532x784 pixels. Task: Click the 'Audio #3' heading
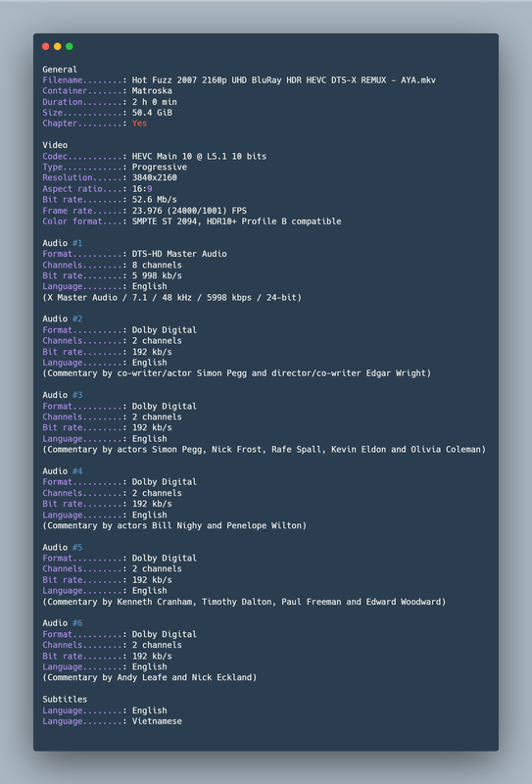(x=63, y=395)
